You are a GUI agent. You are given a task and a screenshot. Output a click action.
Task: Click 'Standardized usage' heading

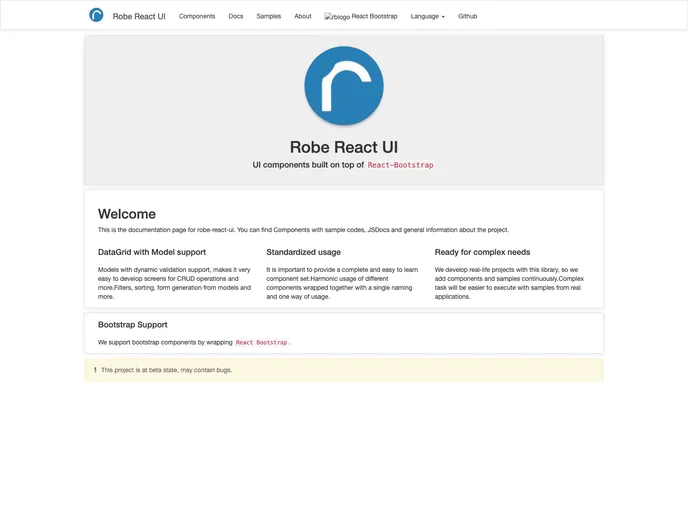point(304,252)
